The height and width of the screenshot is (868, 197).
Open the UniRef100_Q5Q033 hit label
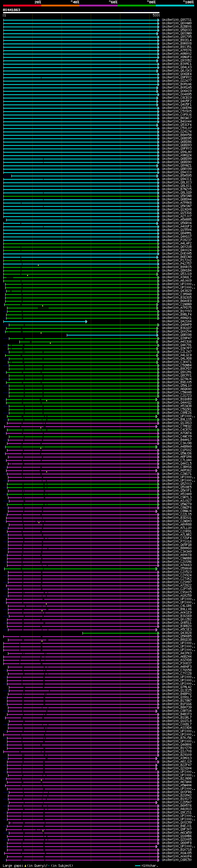point(177,30)
